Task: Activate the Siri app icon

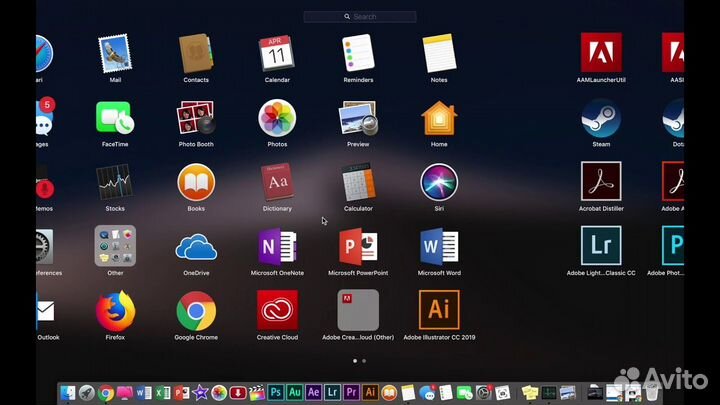Action: point(439,182)
